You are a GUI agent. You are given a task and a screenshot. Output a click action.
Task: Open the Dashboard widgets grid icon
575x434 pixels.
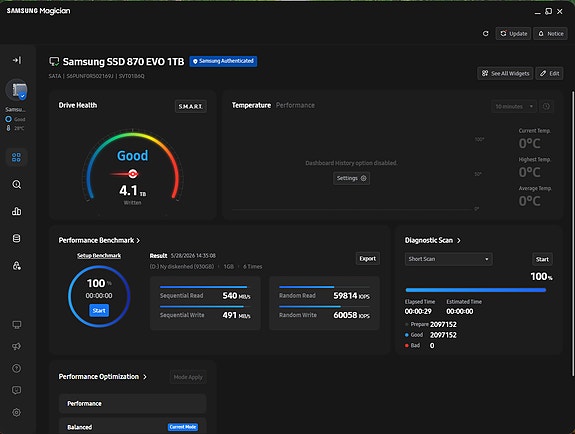click(17, 157)
